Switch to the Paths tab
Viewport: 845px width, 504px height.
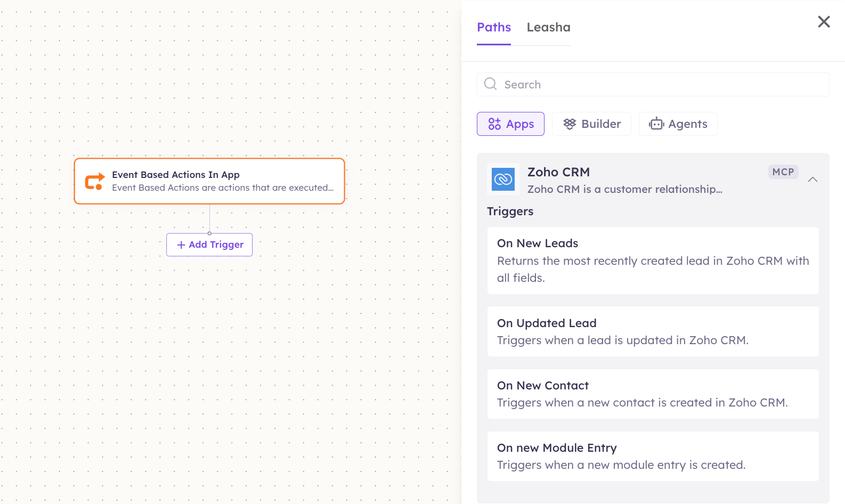494,27
